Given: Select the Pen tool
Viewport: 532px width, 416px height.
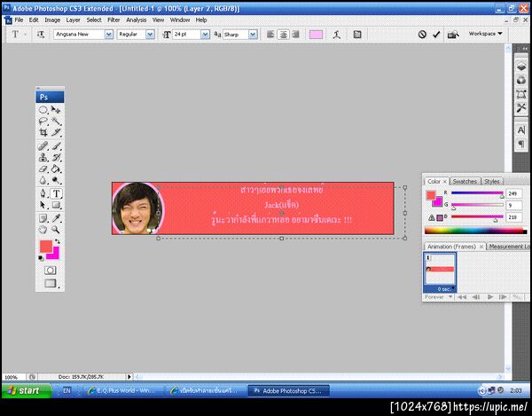Looking at the screenshot, I should click(x=43, y=193).
